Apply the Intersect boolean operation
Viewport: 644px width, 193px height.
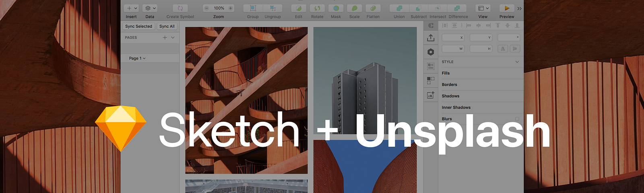(x=438, y=8)
